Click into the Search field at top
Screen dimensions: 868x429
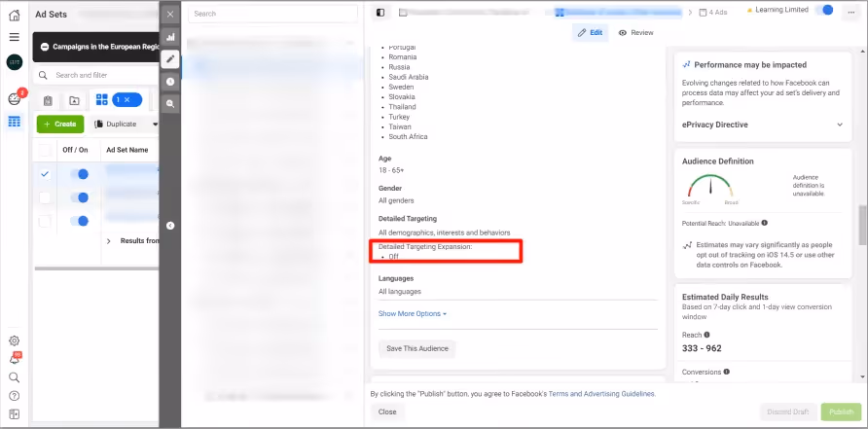272,14
